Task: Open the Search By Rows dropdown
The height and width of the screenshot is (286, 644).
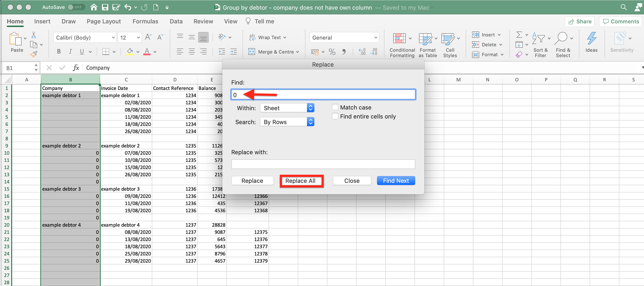Action: click(x=287, y=122)
